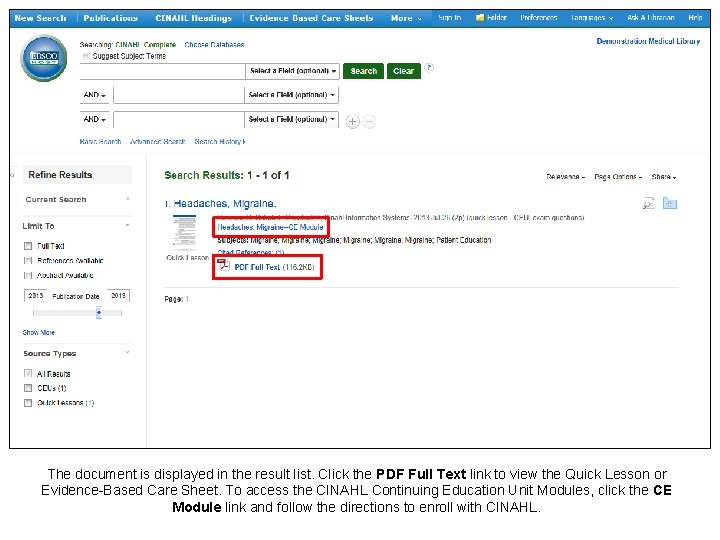Change the first AND boolean operator
The image size is (720, 540).
pos(95,95)
